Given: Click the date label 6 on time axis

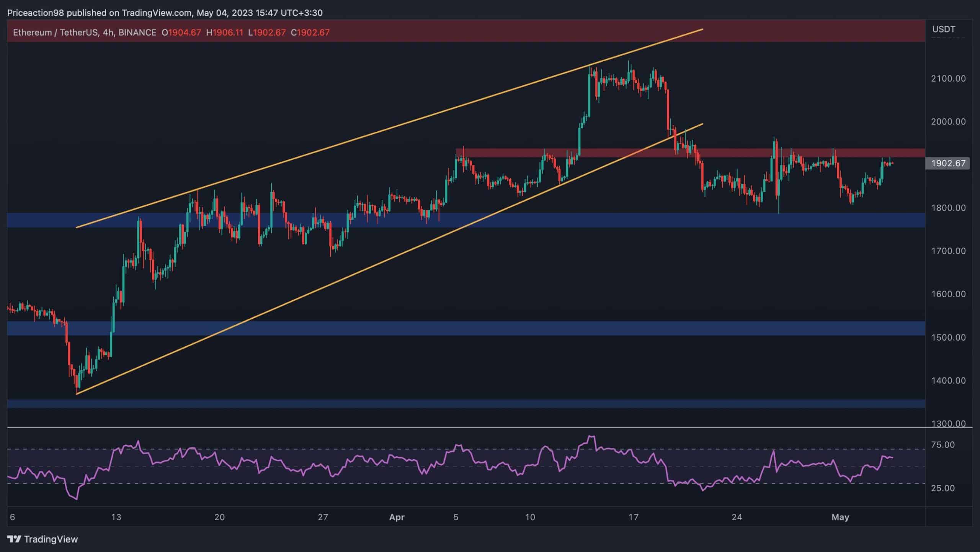Looking at the screenshot, I should (x=12, y=517).
